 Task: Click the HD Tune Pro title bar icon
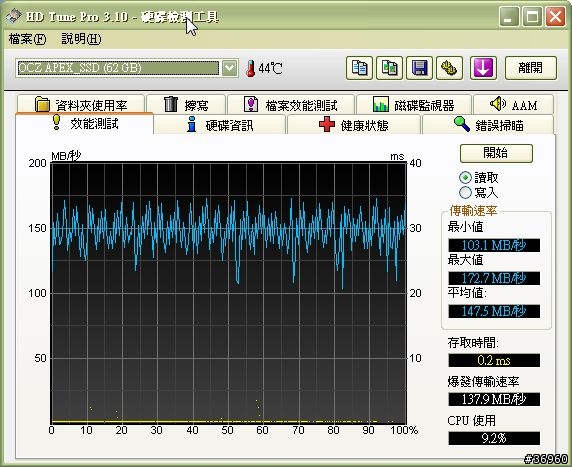[14, 16]
